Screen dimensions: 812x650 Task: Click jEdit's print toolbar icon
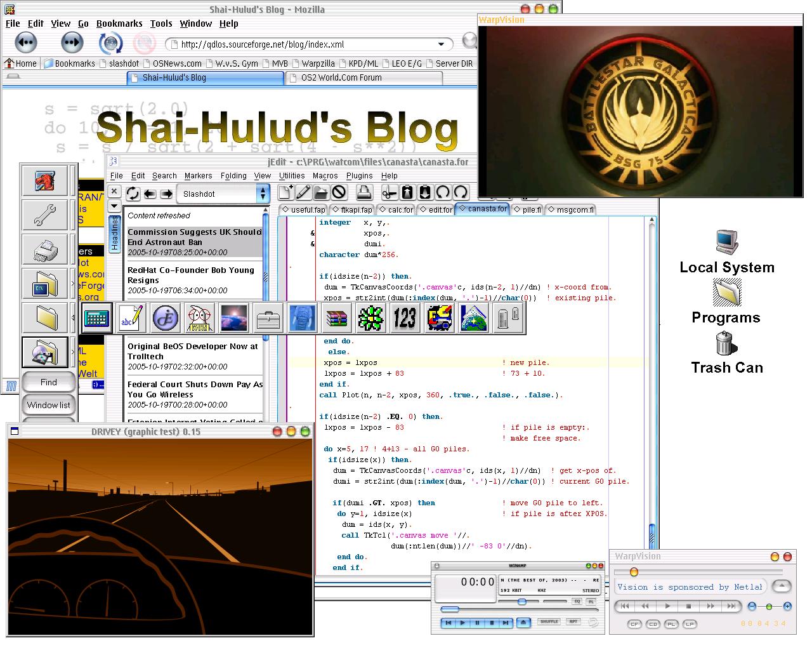pos(363,192)
